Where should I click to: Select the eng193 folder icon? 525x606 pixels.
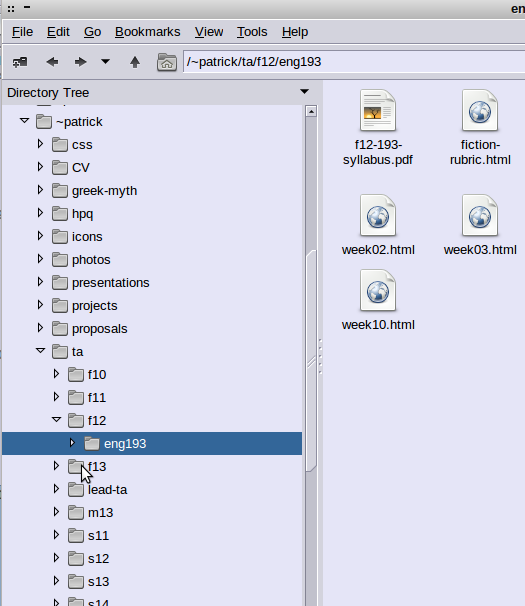coord(92,443)
